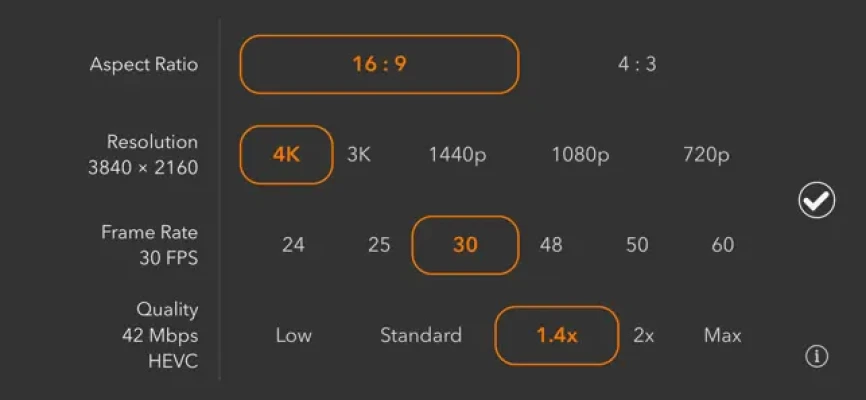Set quality to 2x
Image resolution: width=866 pixels, height=400 pixels.
(644, 335)
